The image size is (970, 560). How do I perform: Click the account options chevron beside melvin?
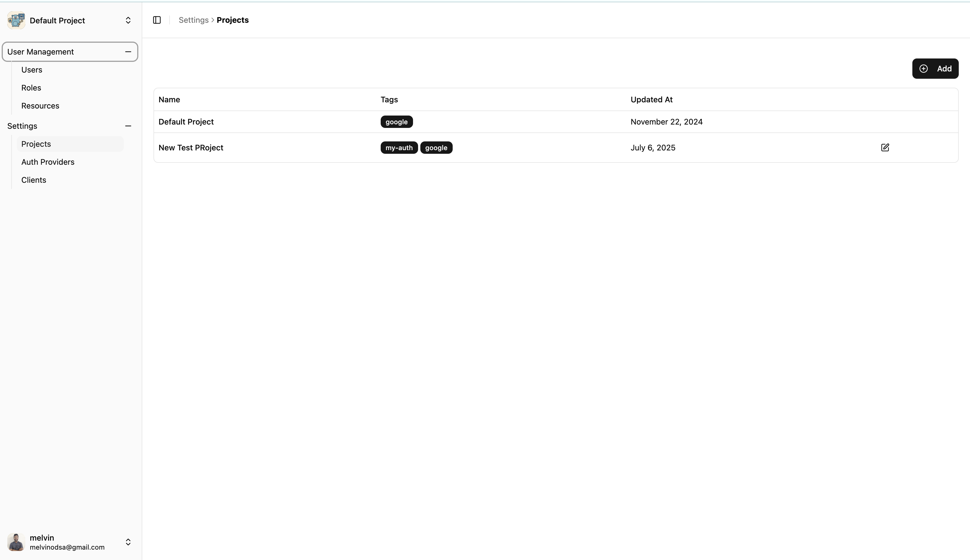point(128,542)
